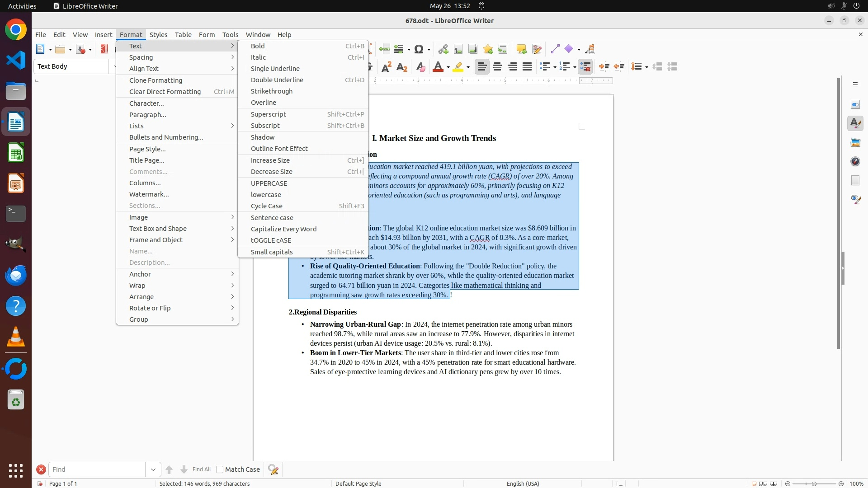Toggle the No List button
This screenshot has height=488, width=868.
tap(585, 67)
